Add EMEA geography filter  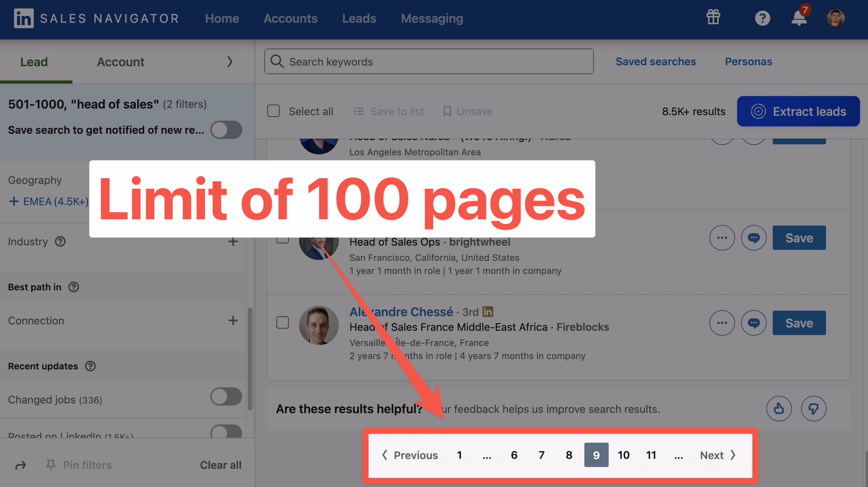click(48, 201)
